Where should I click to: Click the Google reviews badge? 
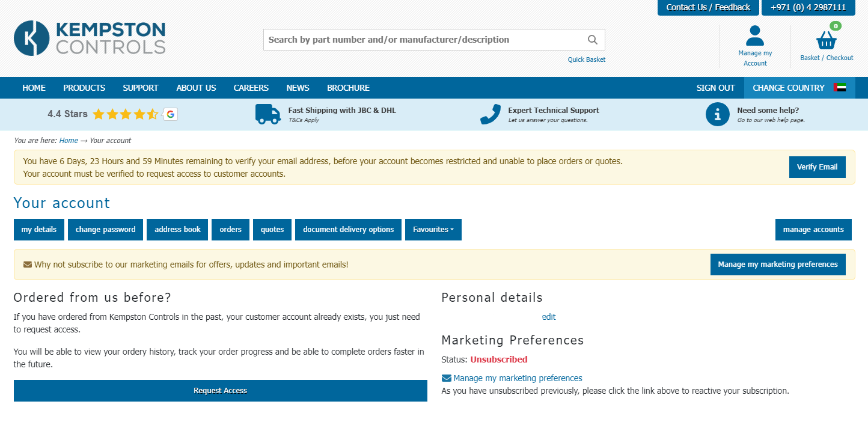171,114
